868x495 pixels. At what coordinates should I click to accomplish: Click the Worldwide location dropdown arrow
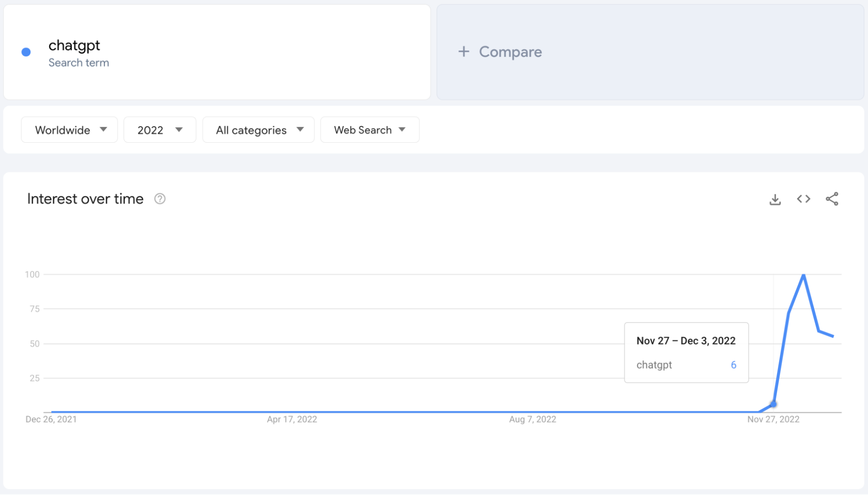pyautogui.click(x=103, y=129)
